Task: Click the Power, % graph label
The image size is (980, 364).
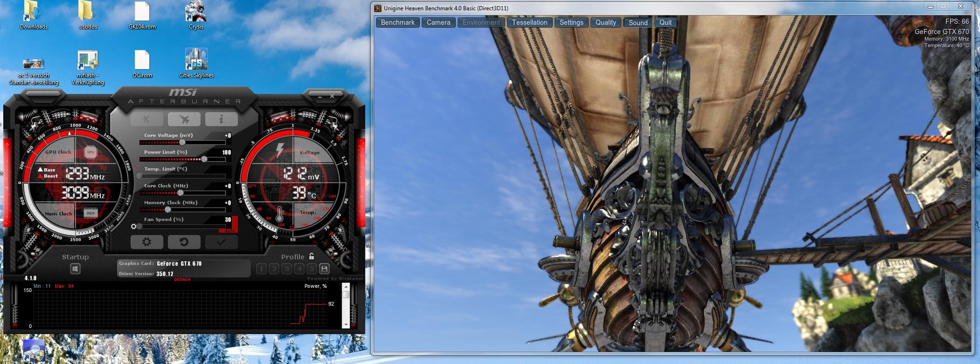Action: (x=315, y=286)
